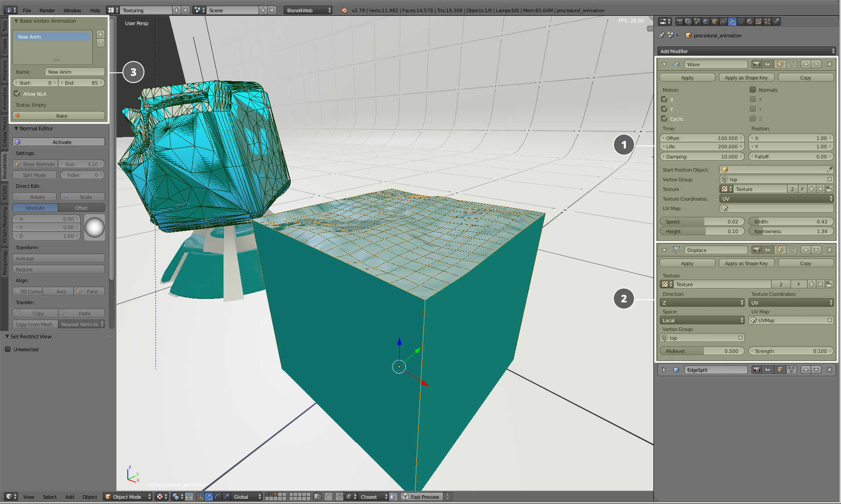The image size is (841, 504).
Task: Select the rotate manipulator icon
Action: (x=217, y=497)
